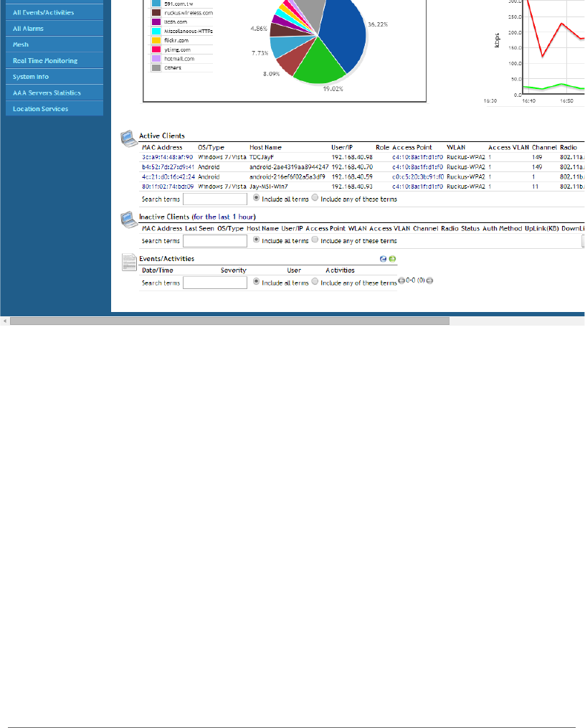Click Inactive Clients search terms field
This screenshot has height=728, width=585.
point(215,241)
